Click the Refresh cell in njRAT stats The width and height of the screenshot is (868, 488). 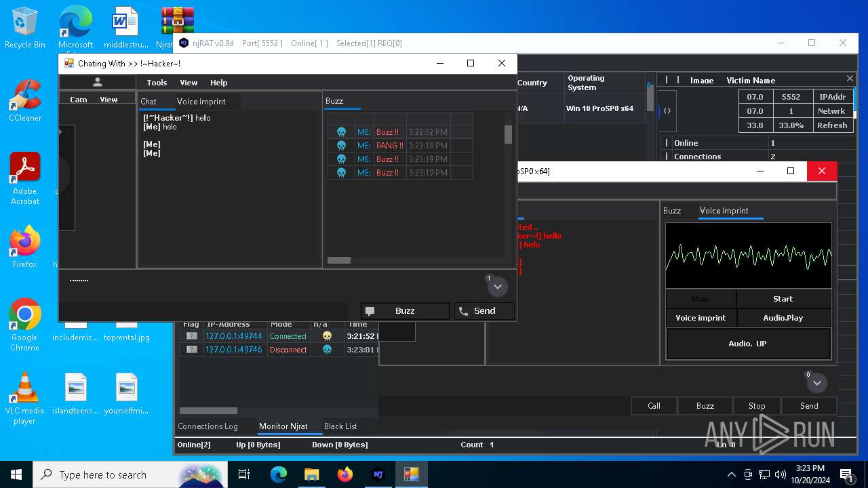point(832,125)
